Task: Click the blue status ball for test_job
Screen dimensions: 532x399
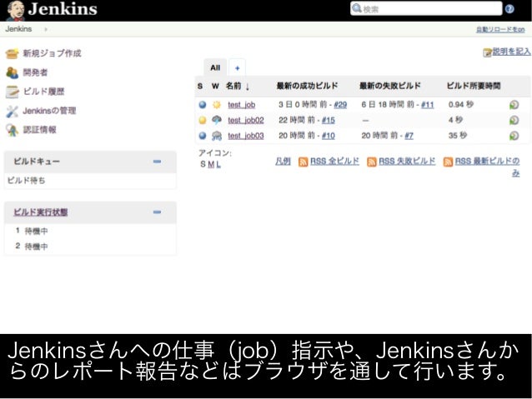Action: coord(203,105)
